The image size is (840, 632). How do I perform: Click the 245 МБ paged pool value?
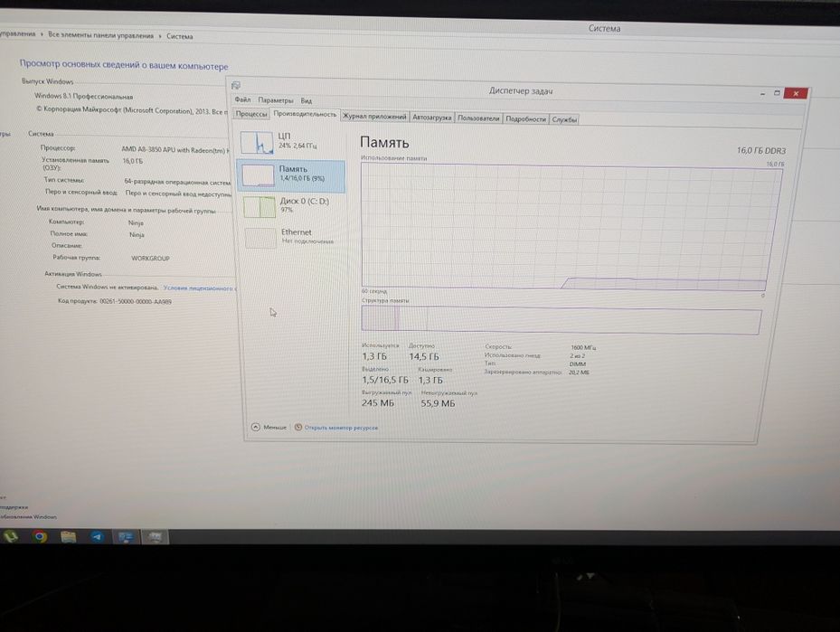[x=378, y=402]
